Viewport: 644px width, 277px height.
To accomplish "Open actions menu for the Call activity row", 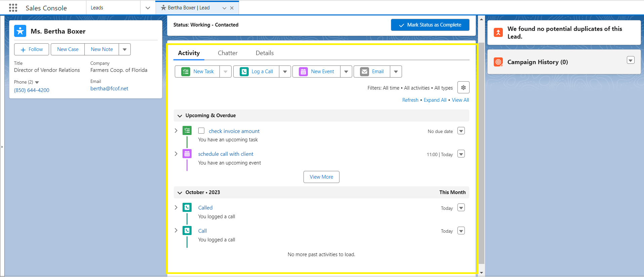I will 461,231.
